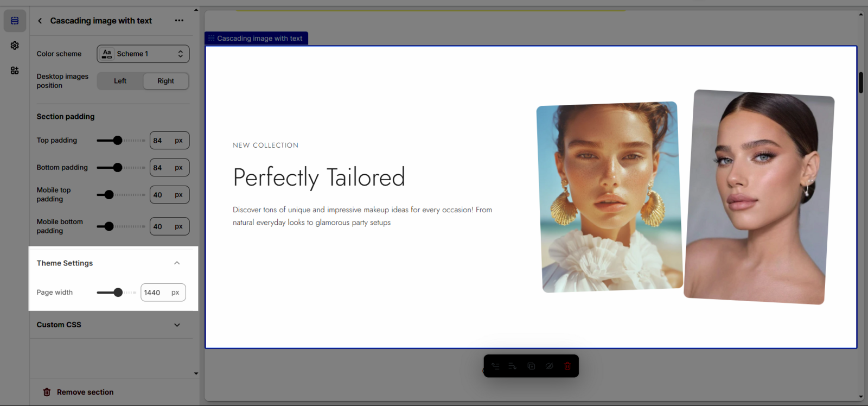
Task: Move section up using floating toolbar
Action: [495, 366]
